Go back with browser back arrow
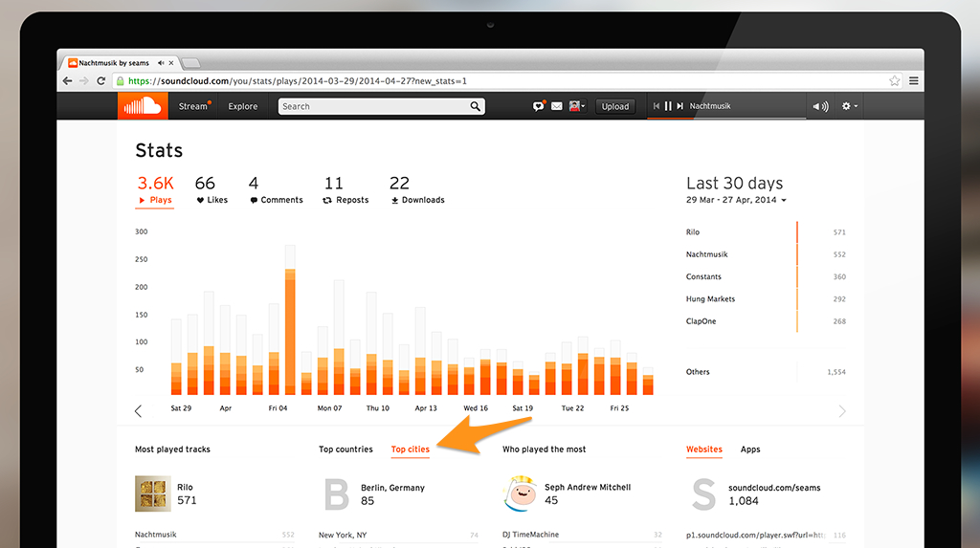The image size is (980, 548). [68, 80]
